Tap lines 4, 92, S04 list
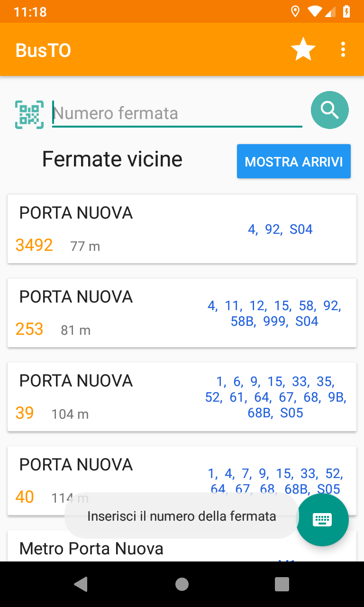 (280, 230)
